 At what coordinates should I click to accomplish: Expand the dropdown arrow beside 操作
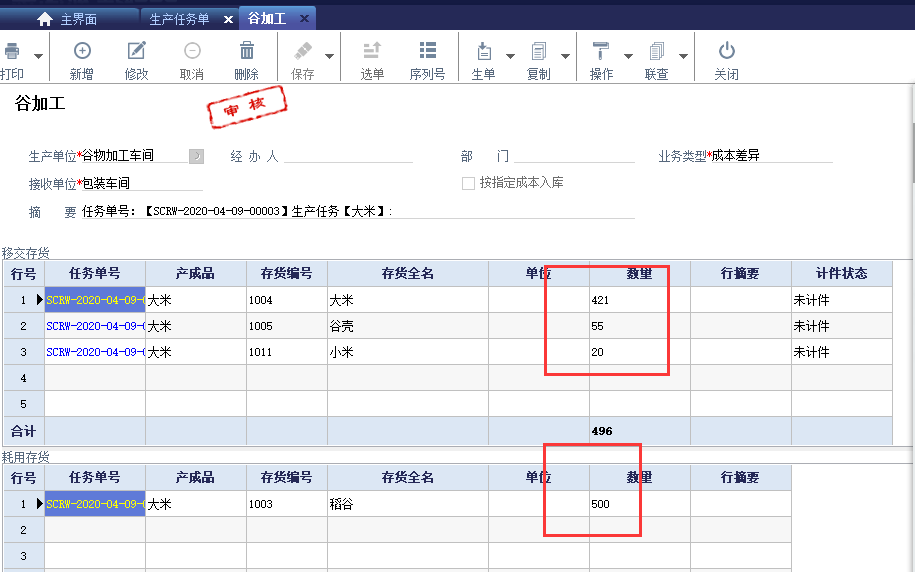(x=629, y=57)
